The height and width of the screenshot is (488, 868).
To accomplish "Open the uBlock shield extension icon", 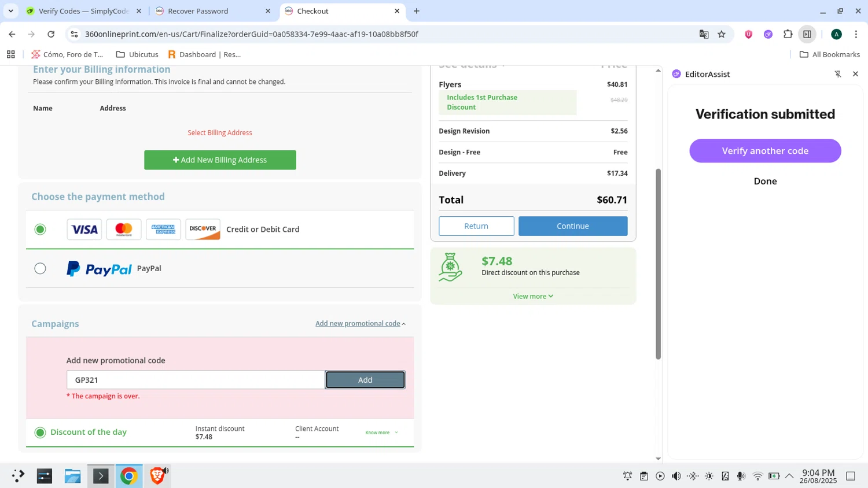I will [748, 34].
